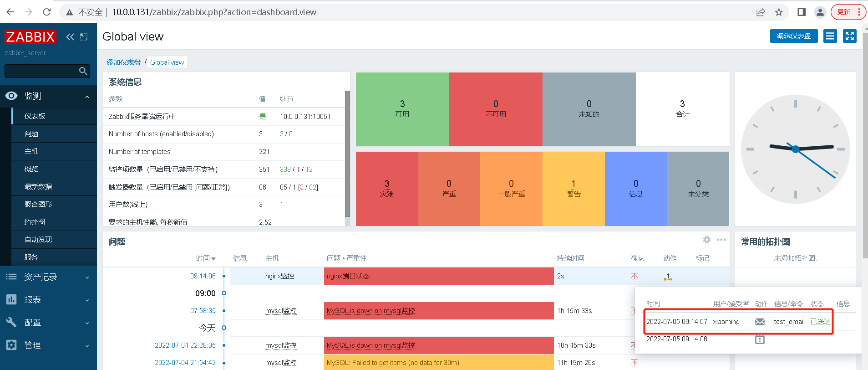
Task: Click the red 灾难 severity tile
Action: [x=387, y=189]
